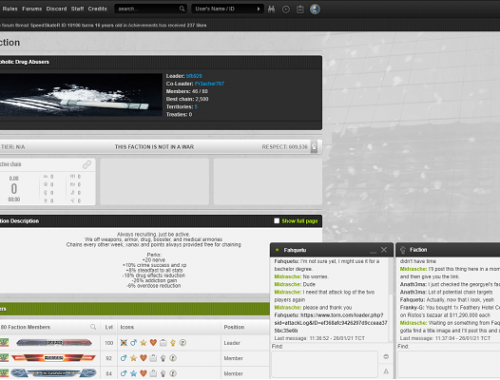Collapse the Faction Description panel header

pyautogui.click(x=160, y=221)
